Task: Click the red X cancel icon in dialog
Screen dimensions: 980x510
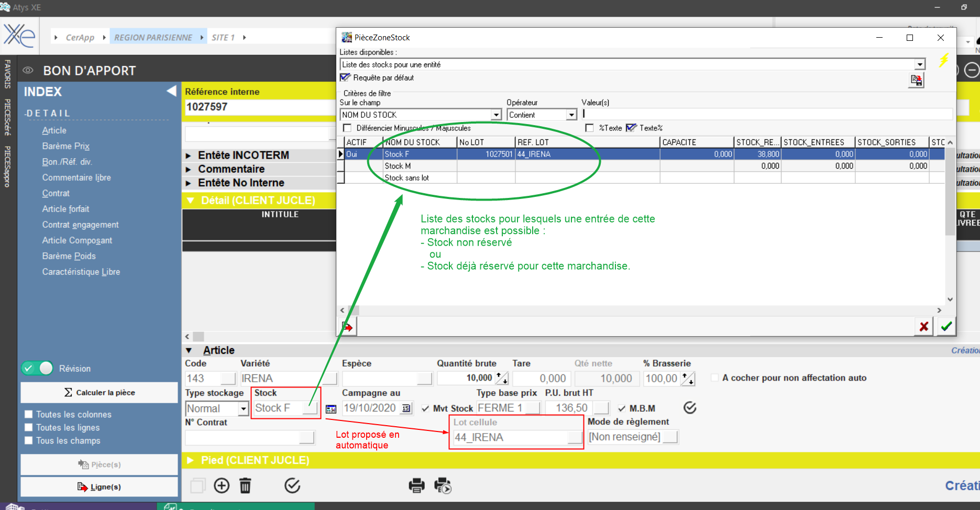Action: (x=924, y=327)
